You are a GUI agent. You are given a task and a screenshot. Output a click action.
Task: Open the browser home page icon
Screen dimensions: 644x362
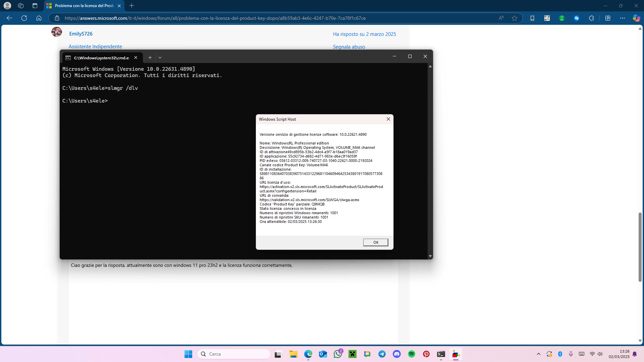pyautogui.click(x=39, y=18)
